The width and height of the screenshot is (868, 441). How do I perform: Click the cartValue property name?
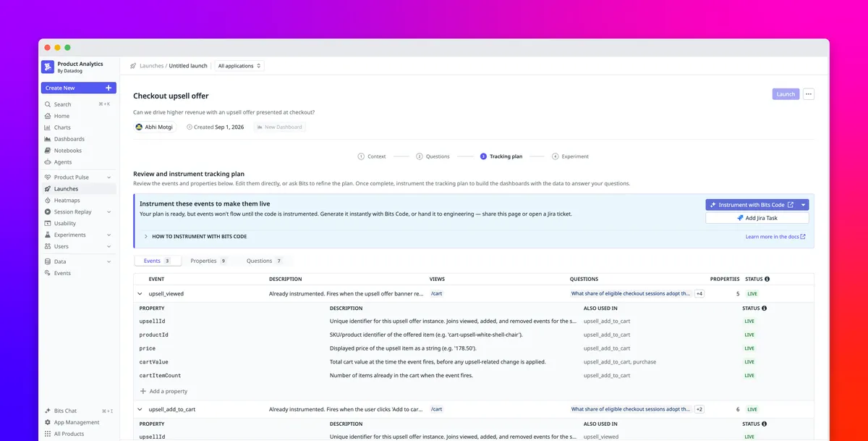pyautogui.click(x=154, y=362)
